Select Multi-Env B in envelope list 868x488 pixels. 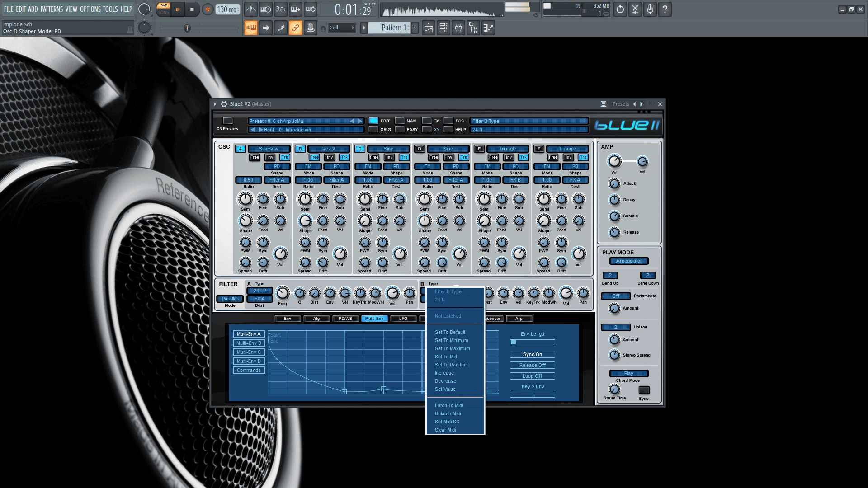(249, 343)
